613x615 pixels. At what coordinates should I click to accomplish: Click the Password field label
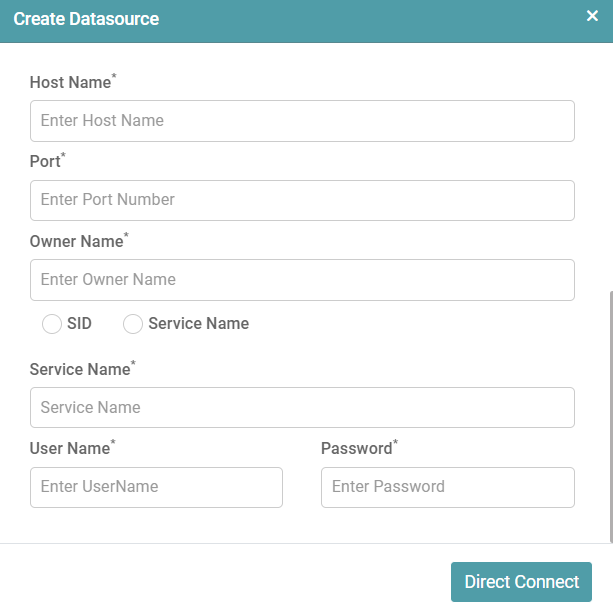click(356, 448)
